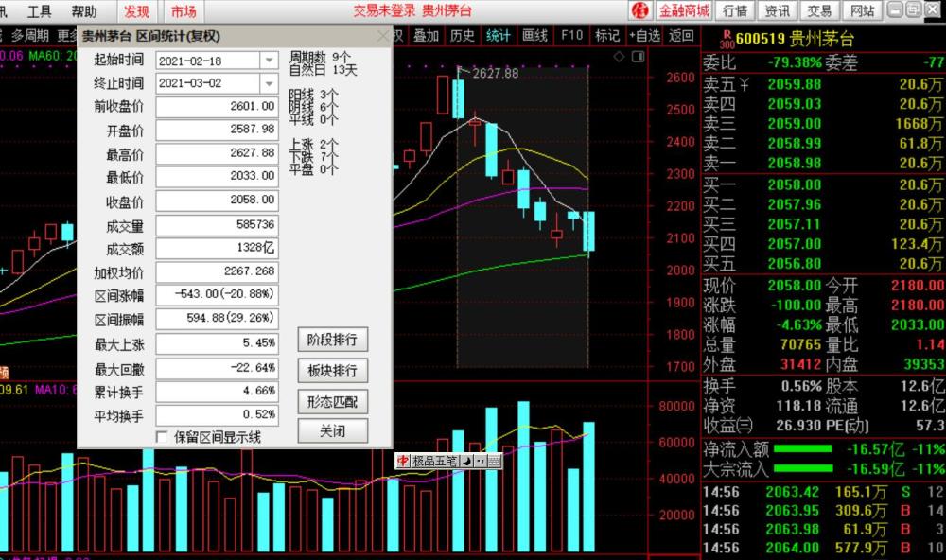Toggle the IME moon half-width icon

[467, 461]
